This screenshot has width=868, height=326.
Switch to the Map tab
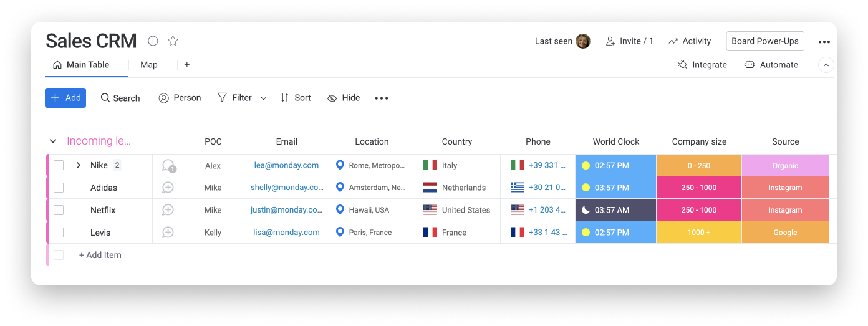148,65
